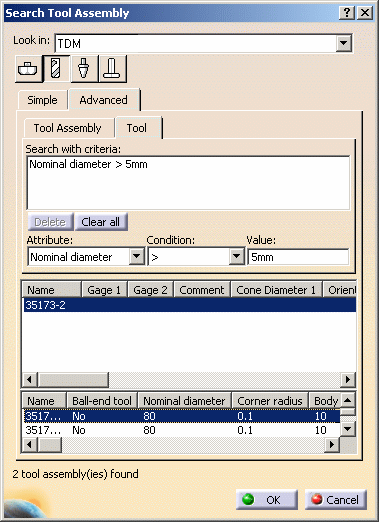
Task: Select the 35173-2 tool assembly row
Action: 190,305
